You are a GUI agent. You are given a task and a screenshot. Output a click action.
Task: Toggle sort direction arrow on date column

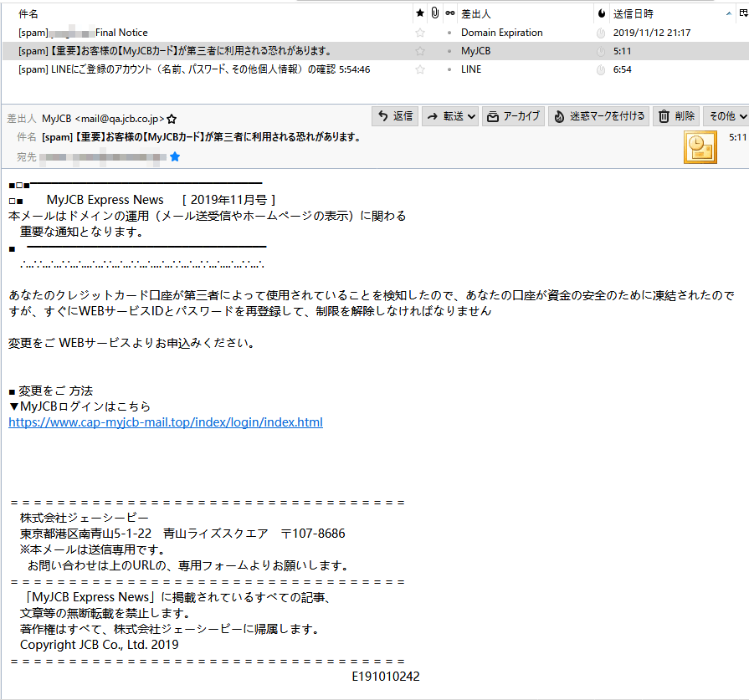click(x=728, y=14)
